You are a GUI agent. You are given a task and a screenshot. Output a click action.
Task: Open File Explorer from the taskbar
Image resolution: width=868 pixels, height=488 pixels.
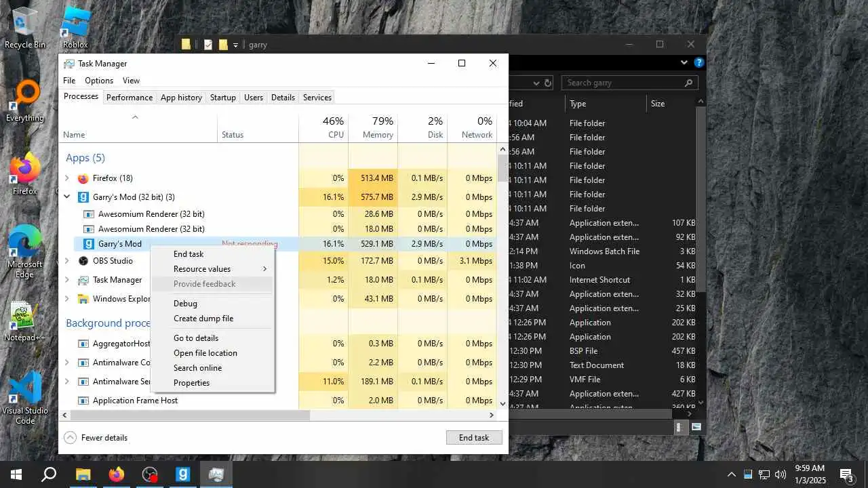coord(83,474)
